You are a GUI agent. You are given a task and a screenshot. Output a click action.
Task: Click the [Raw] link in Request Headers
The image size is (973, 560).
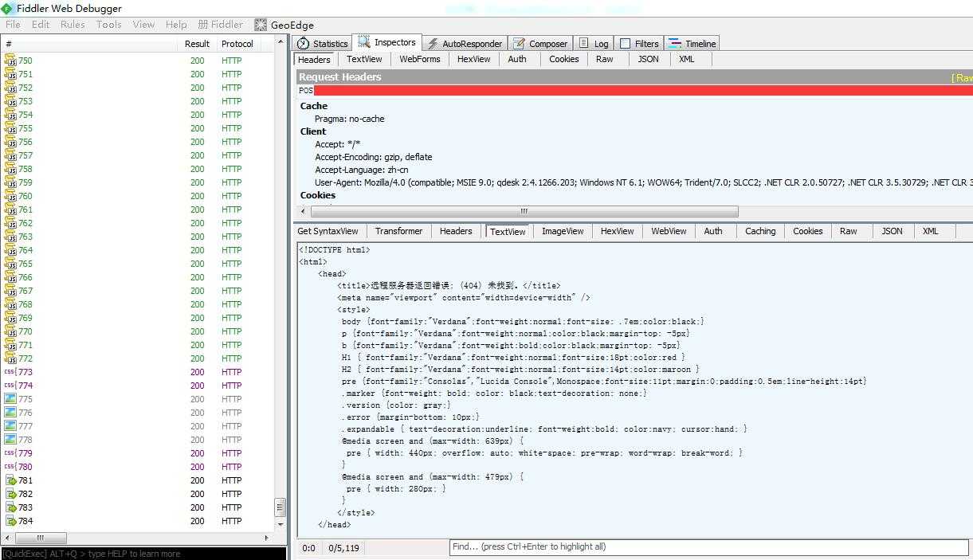tap(963, 78)
